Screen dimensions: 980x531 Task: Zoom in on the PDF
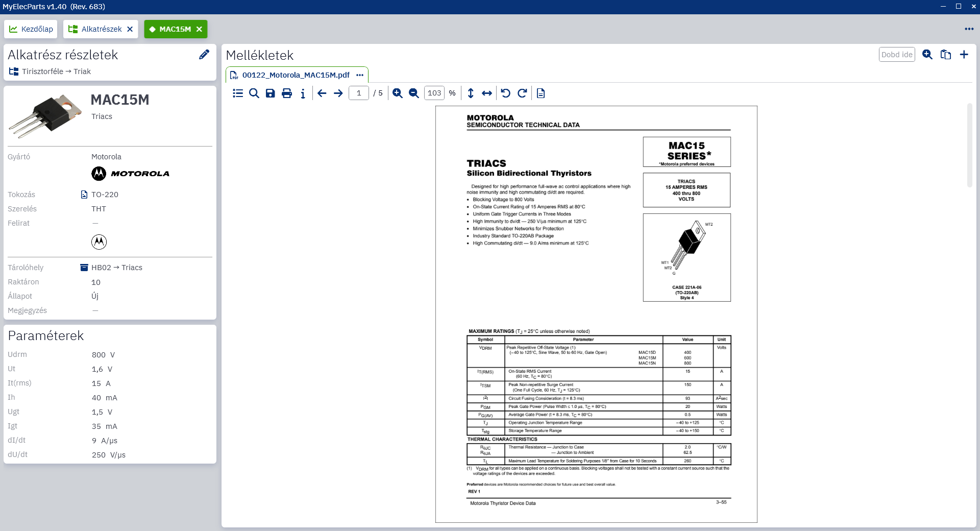(x=398, y=93)
